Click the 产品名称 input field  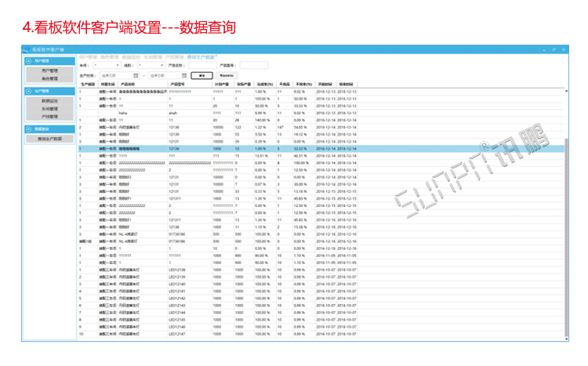[201, 66]
